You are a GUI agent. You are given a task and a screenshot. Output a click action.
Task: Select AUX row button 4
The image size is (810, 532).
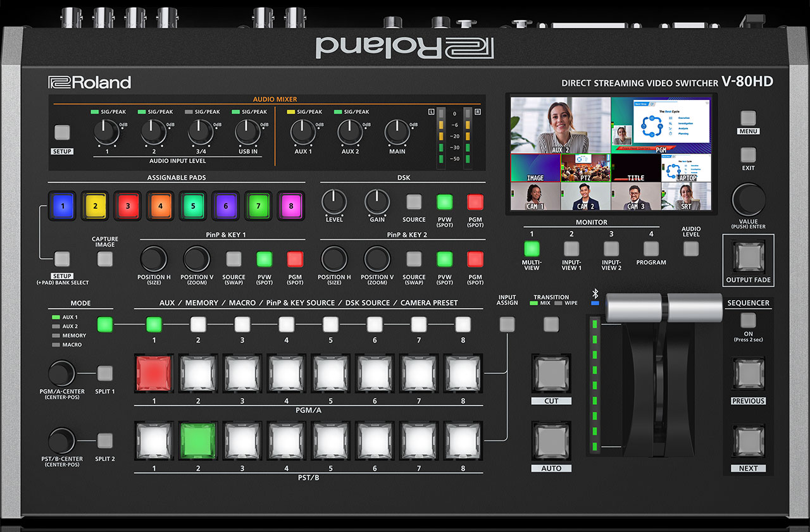click(x=287, y=325)
